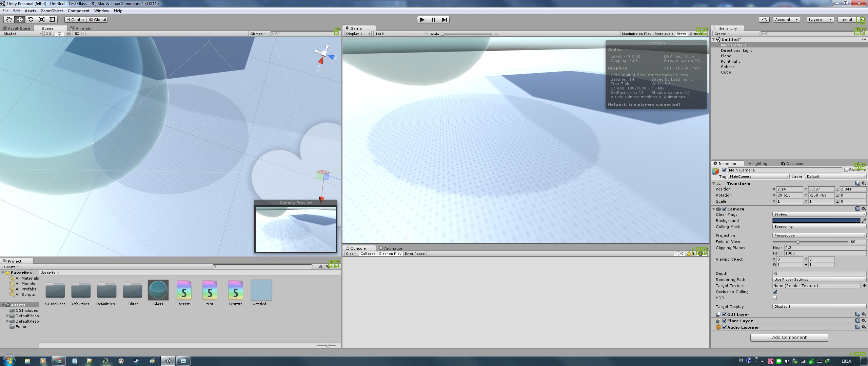This screenshot has height=366, width=868.
Task: Click the console Clear button
Action: coord(350,254)
